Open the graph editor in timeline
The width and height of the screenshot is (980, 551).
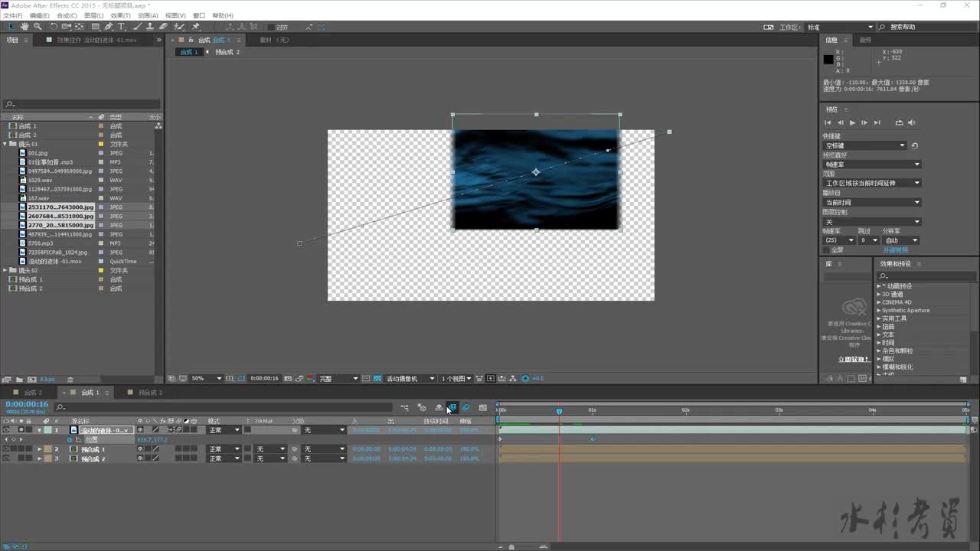pyautogui.click(x=482, y=408)
